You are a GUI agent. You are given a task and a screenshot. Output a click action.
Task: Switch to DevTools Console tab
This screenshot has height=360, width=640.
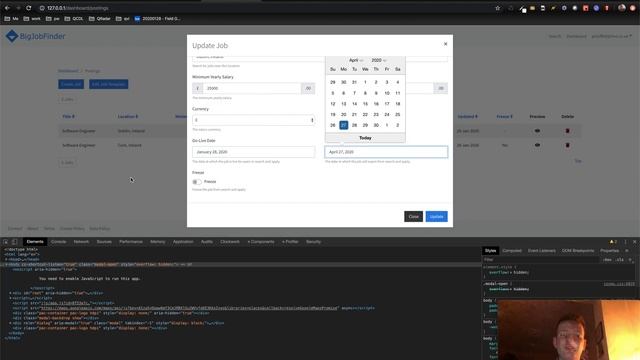point(58,242)
